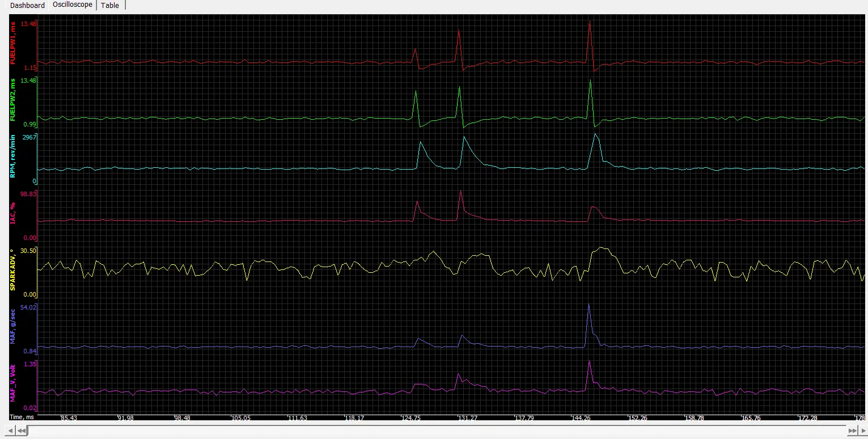Click the 158.78 time axis tick
868x439 pixels.
point(695,418)
